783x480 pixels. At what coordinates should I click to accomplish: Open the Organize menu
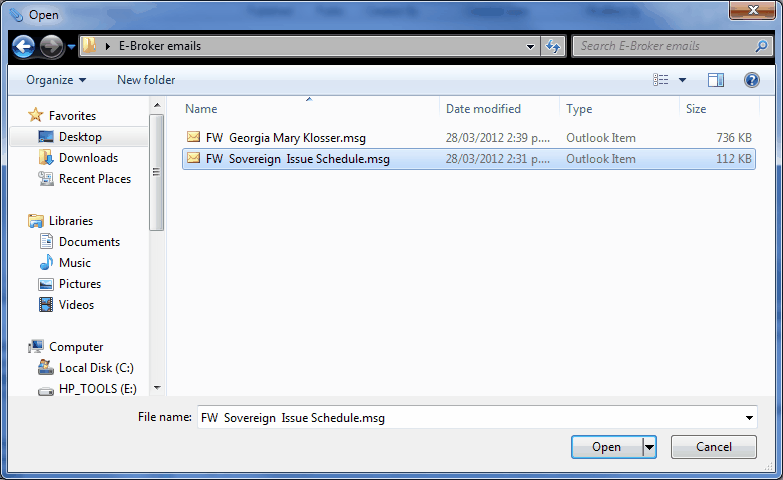(x=56, y=80)
